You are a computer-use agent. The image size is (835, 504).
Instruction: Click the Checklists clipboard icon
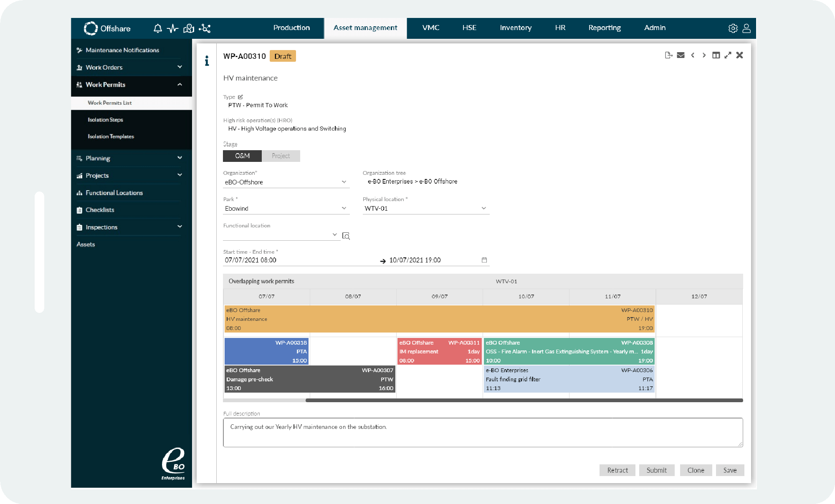tap(79, 210)
